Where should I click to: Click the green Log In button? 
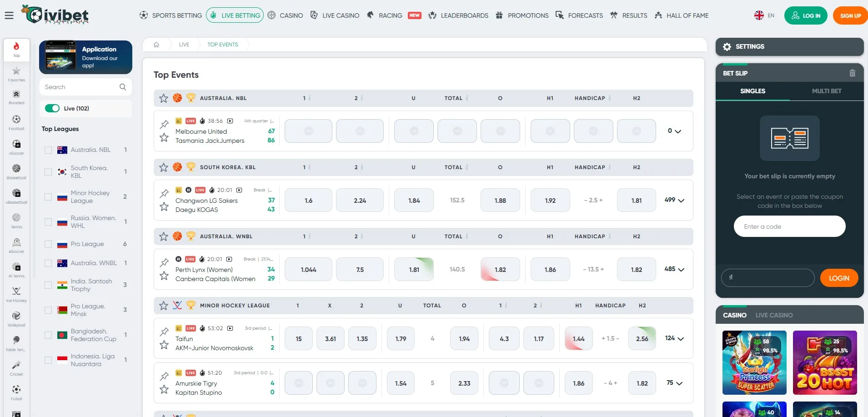[x=805, y=15]
